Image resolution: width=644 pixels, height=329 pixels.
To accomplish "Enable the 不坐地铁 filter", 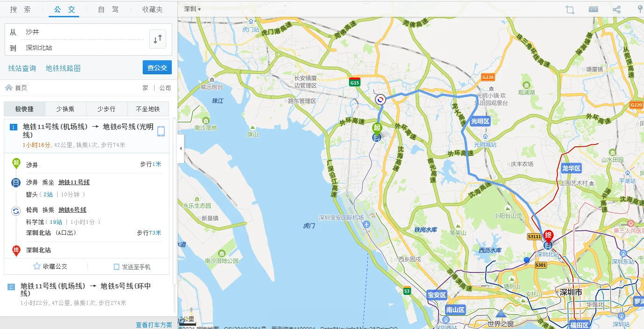I will (x=148, y=108).
